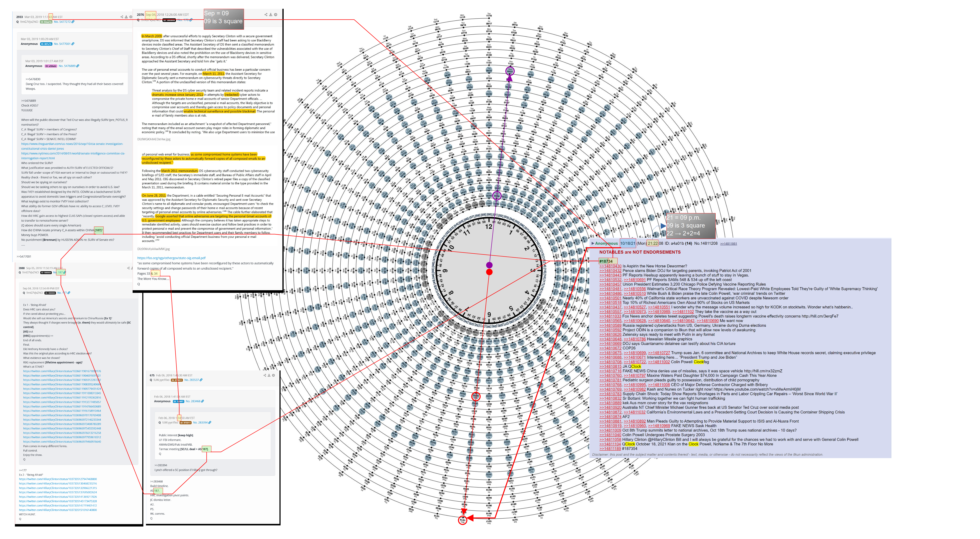Open notable link >>14810672 COP26
Image resolution: width=980 pixels, height=539 pixels.
point(610,348)
